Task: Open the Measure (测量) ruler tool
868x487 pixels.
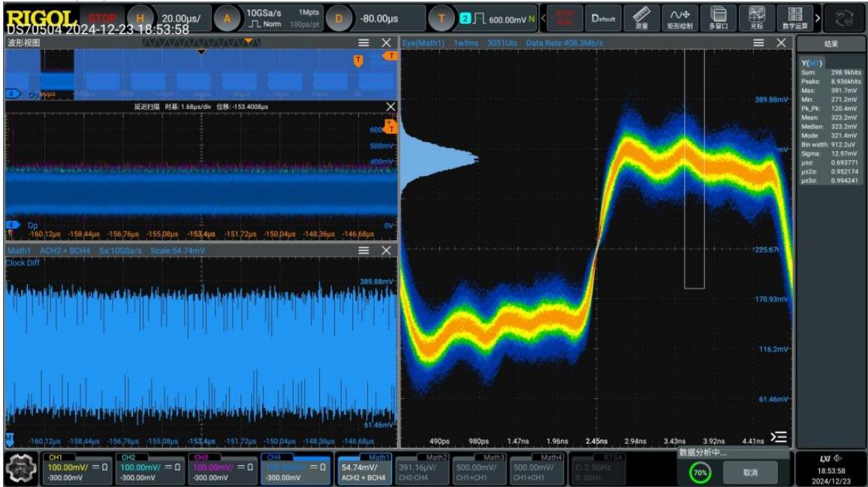Action: point(641,18)
